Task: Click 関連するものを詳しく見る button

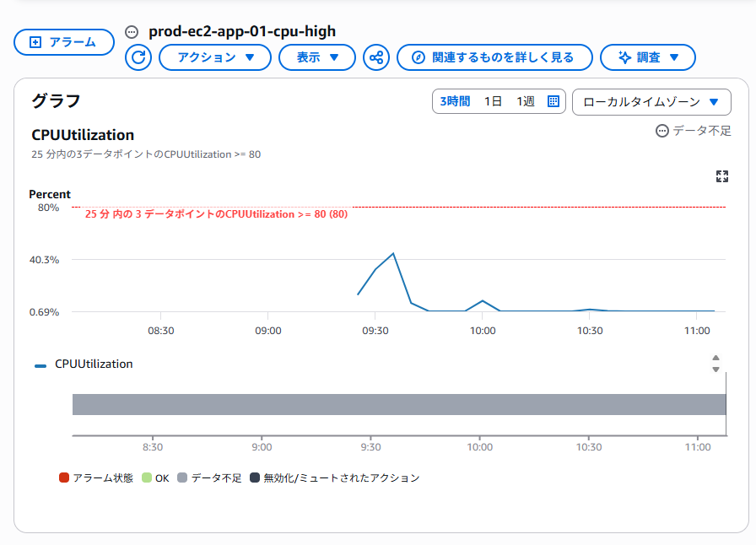Action: 494,57
